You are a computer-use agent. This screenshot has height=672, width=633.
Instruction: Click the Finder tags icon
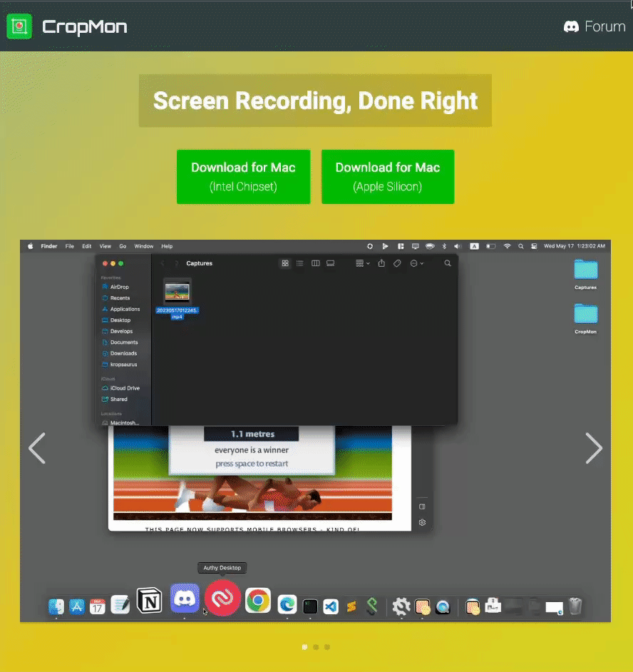pyautogui.click(x=397, y=263)
